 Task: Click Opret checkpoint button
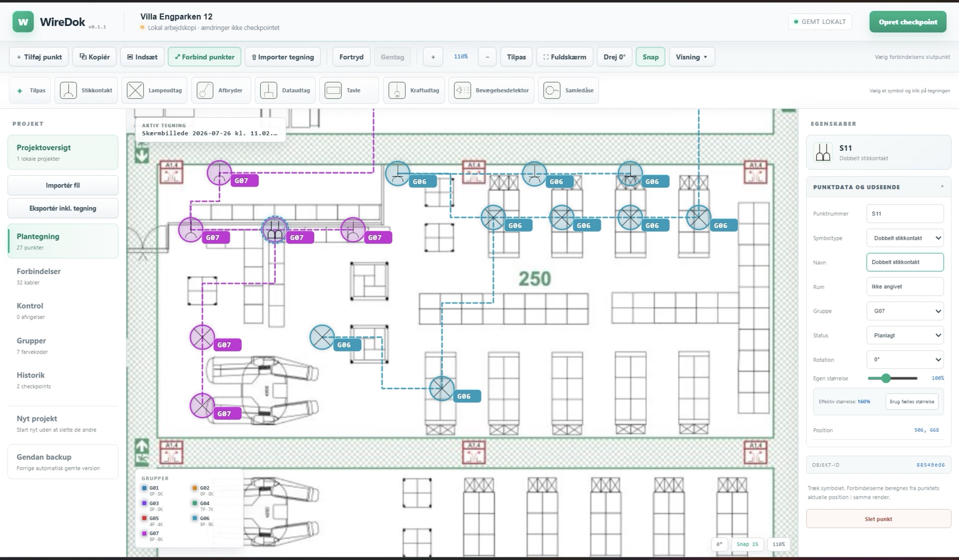coord(908,22)
